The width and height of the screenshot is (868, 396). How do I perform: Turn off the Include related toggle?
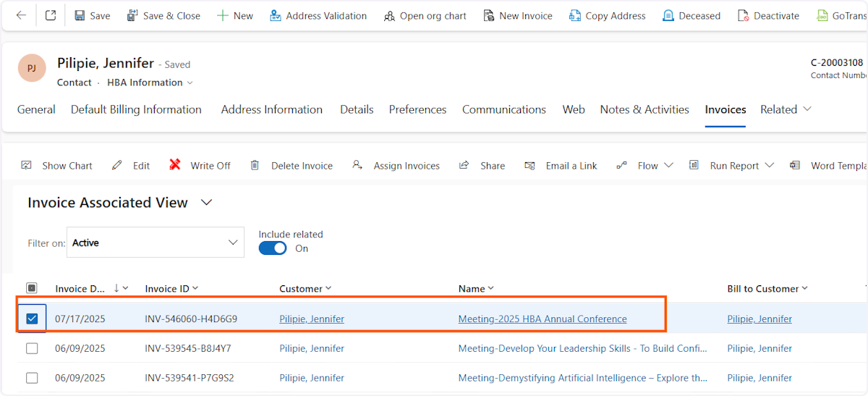(x=273, y=248)
